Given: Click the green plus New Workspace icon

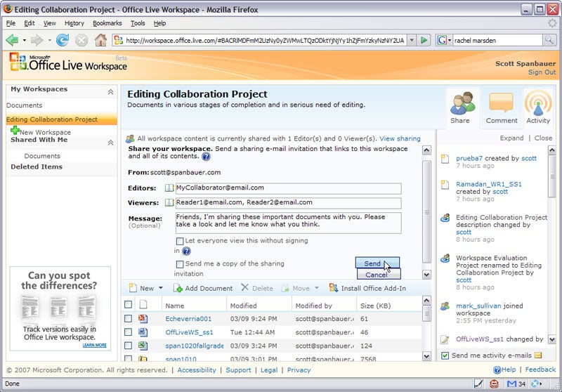Looking at the screenshot, I should coord(15,130).
